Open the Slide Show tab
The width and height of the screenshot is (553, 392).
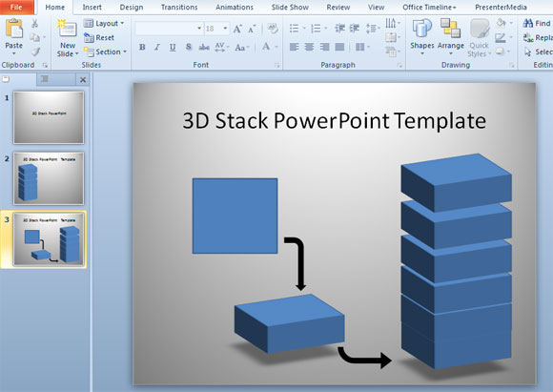(x=290, y=7)
